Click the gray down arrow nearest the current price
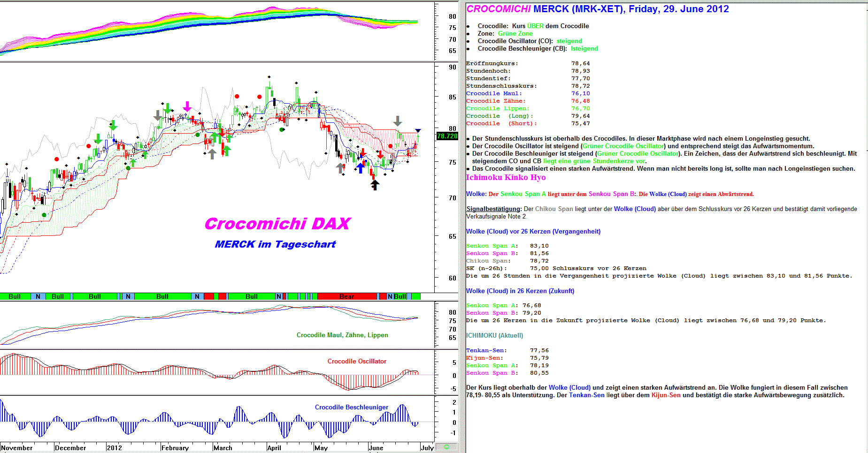The height and width of the screenshot is (453, 868). click(x=398, y=121)
